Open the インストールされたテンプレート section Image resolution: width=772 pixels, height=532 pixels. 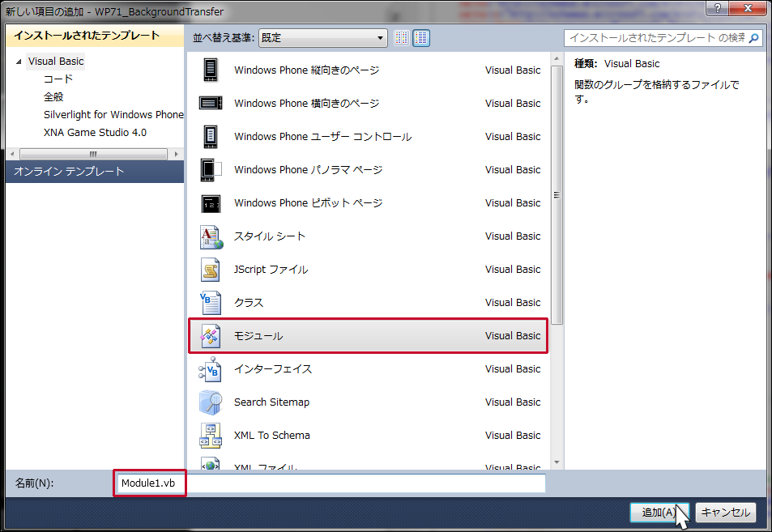(x=95, y=36)
